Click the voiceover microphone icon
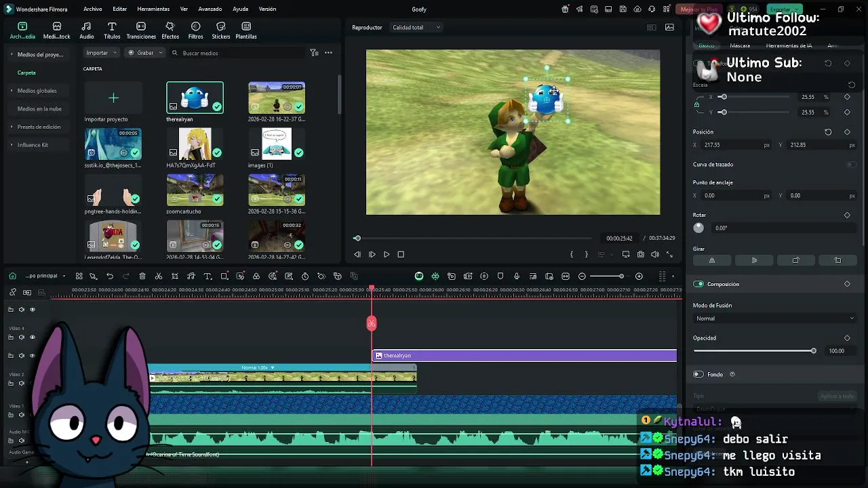Image resolution: width=868 pixels, height=488 pixels. tap(517, 277)
